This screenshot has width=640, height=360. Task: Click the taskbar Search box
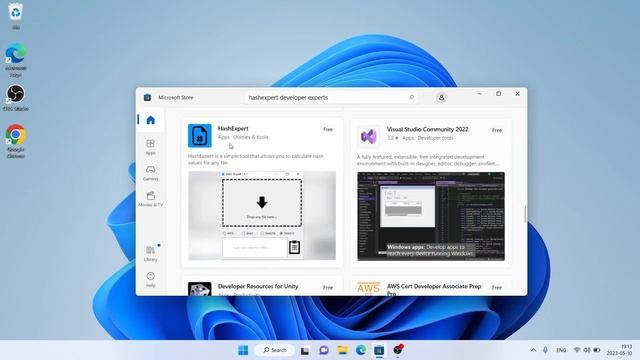[x=274, y=350]
